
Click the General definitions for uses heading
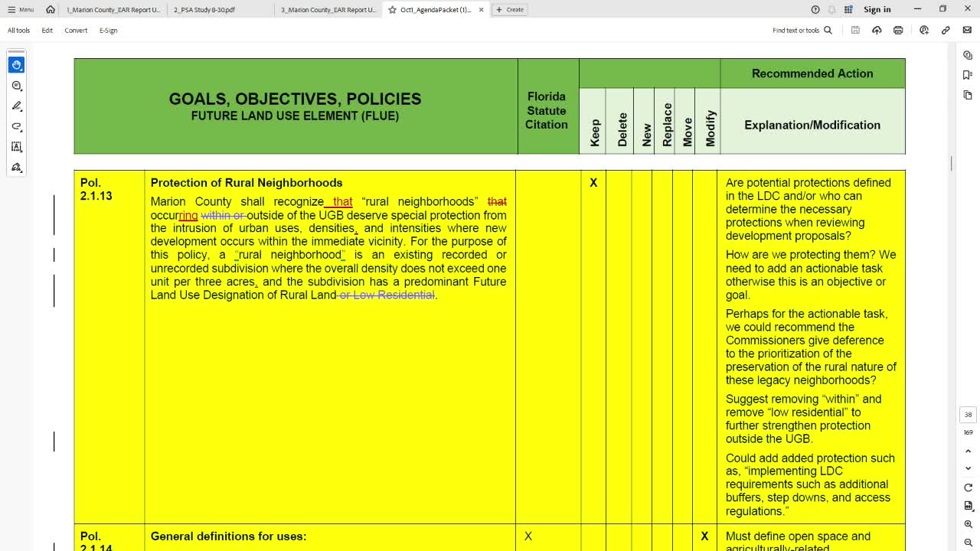[x=228, y=536]
